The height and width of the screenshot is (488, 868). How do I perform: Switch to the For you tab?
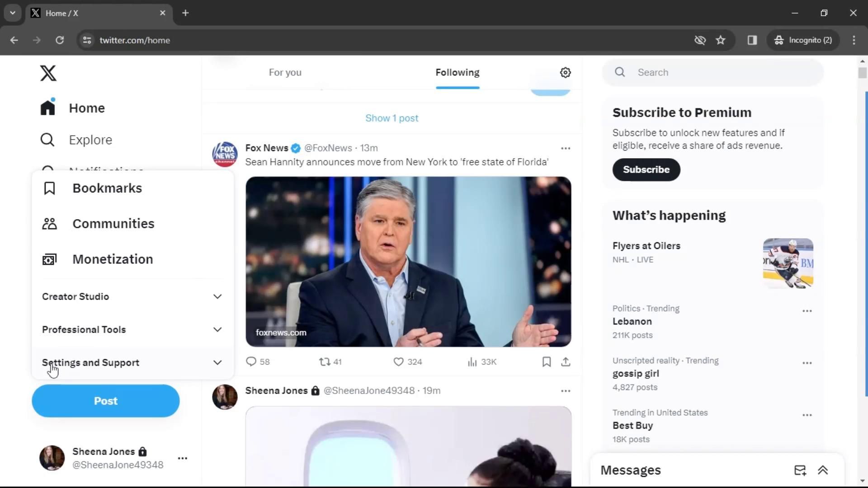point(285,72)
